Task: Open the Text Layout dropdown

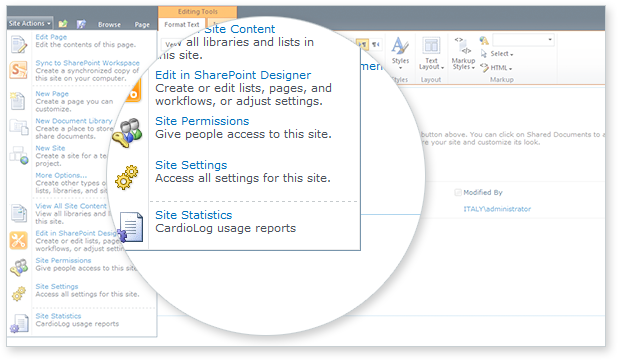Action: pos(431,53)
